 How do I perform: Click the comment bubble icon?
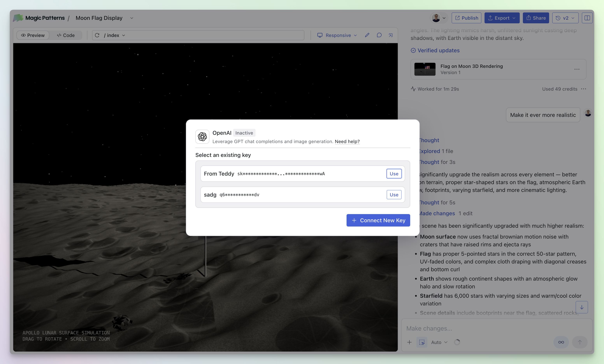pos(379,35)
